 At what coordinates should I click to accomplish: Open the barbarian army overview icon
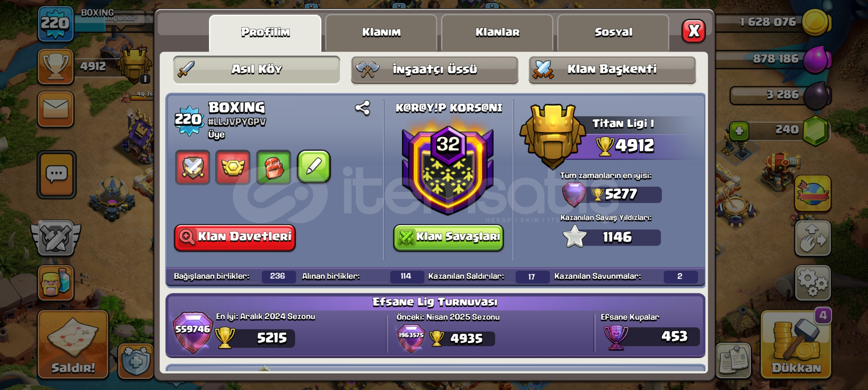(x=56, y=283)
